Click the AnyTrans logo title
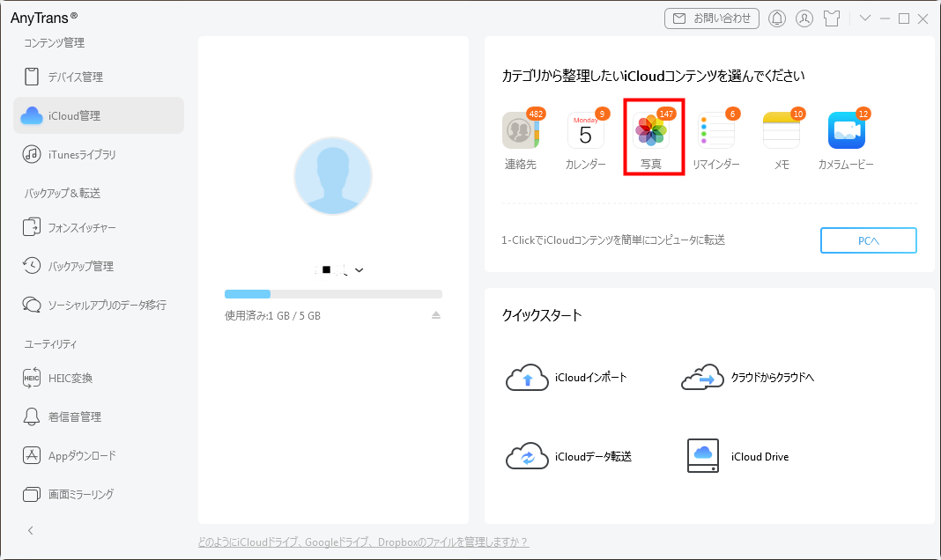This screenshot has height=560, width=941. [44, 18]
